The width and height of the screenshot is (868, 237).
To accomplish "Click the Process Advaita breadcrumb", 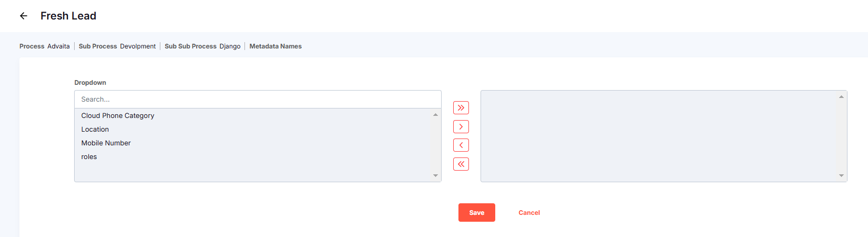I will pos(45,46).
